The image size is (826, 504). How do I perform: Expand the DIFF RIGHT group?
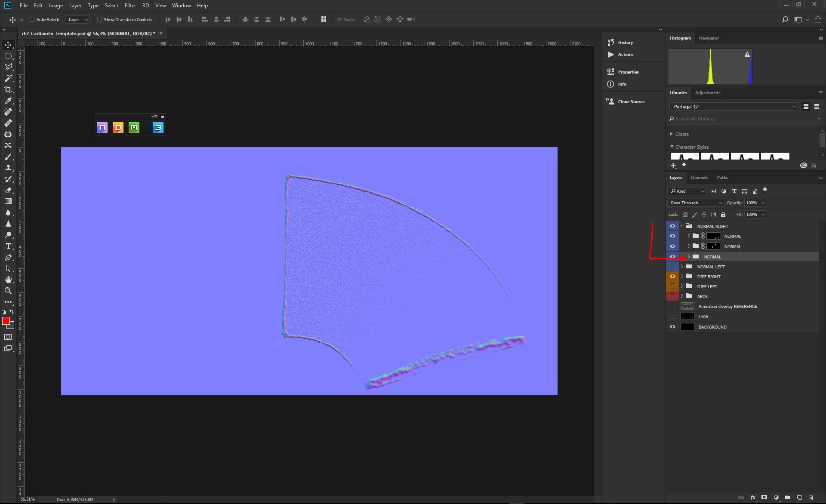682,277
